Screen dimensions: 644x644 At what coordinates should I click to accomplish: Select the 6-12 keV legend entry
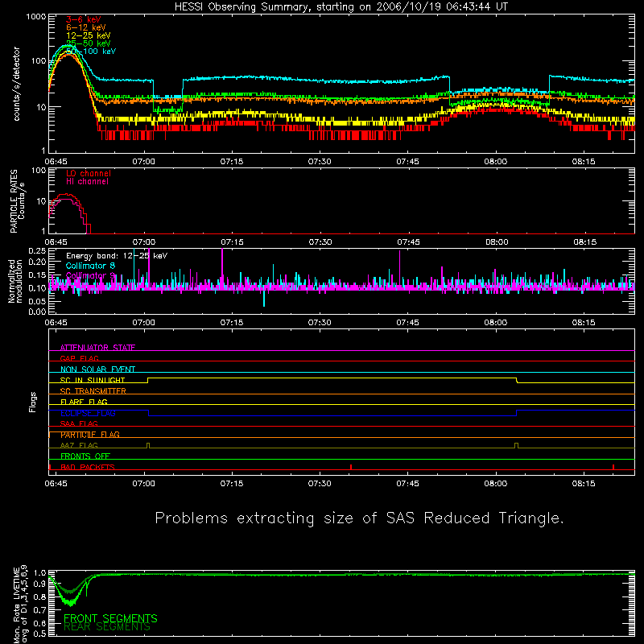[x=86, y=27]
